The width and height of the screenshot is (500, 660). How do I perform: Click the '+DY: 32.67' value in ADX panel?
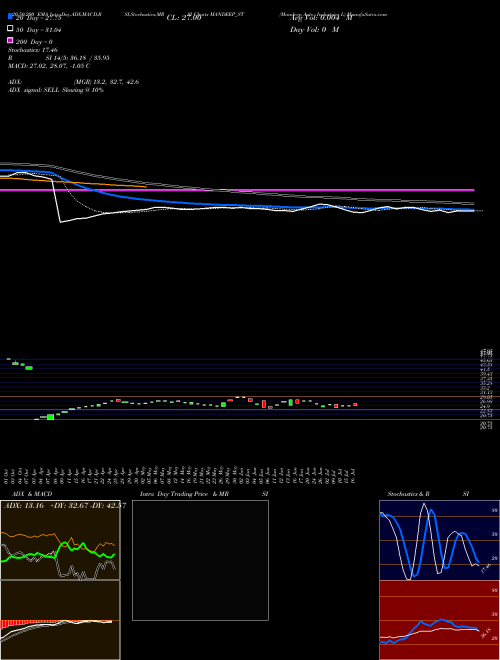pyautogui.click(x=69, y=506)
